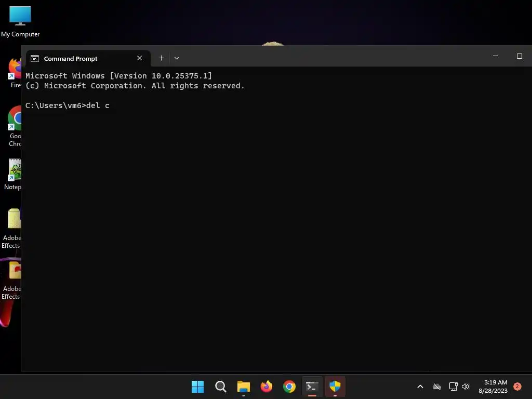The image size is (532, 399).
Task: Select the Command Prompt tab
Action: click(x=88, y=58)
